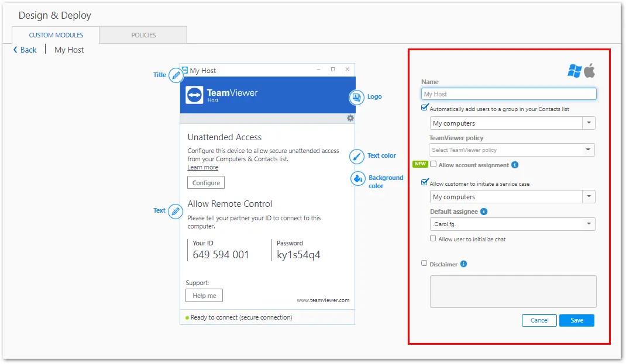
Task: Click the Unattended Access heading
Action: (x=225, y=137)
